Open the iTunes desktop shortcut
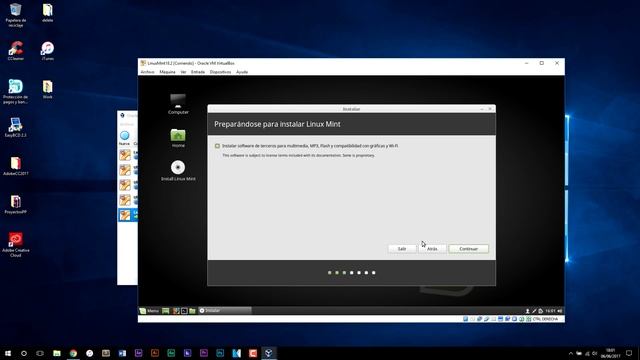The height and width of the screenshot is (360, 640). (47, 51)
